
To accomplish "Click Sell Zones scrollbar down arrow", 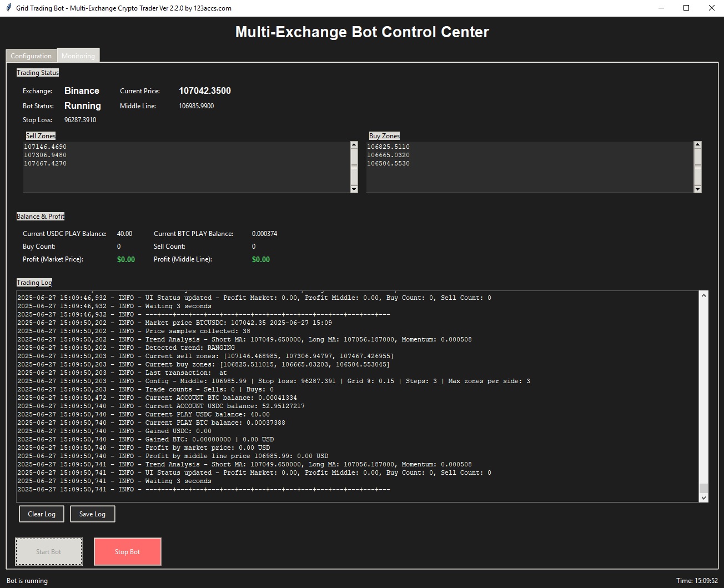I will (354, 189).
